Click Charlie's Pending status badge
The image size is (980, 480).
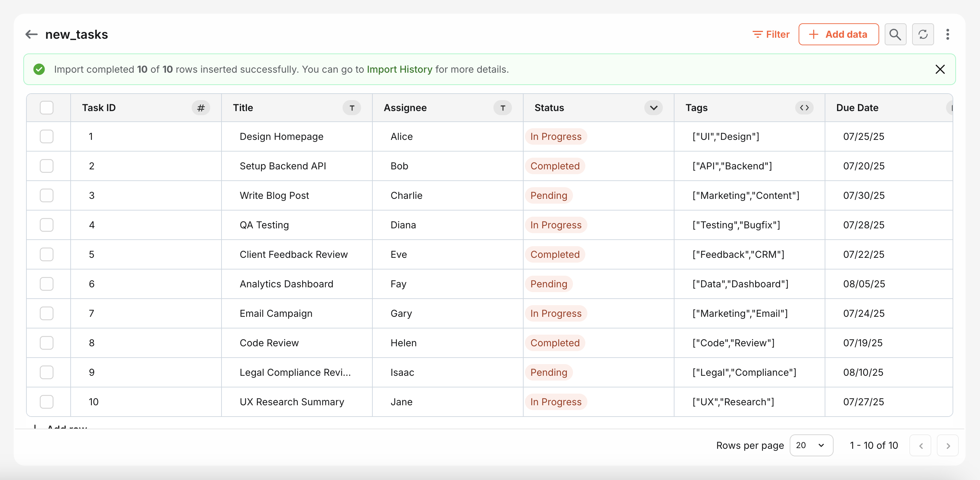549,195
